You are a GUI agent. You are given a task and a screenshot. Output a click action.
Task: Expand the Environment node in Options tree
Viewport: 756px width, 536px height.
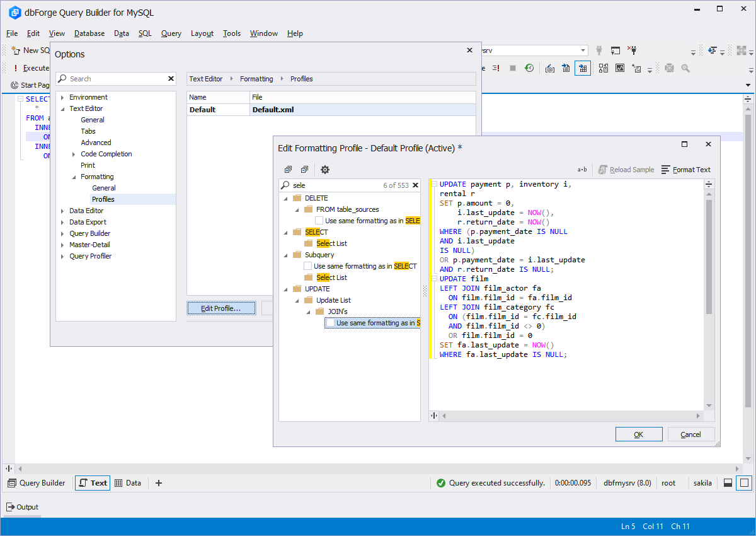coord(62,97)
